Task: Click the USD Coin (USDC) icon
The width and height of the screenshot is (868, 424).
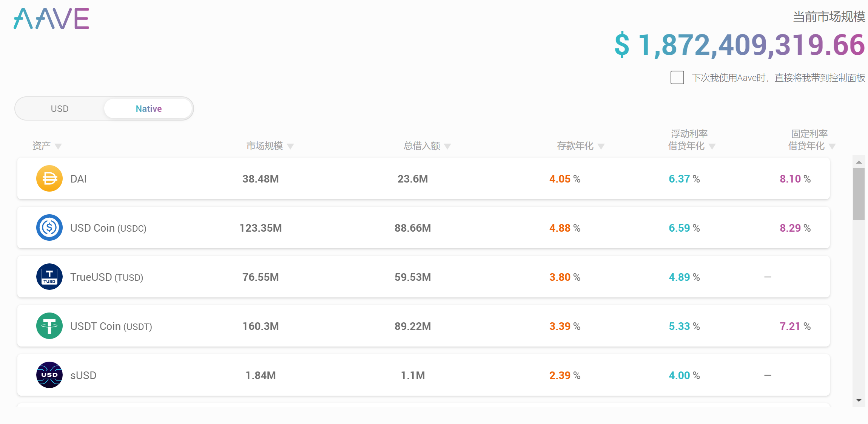Action: coord(49,227)
